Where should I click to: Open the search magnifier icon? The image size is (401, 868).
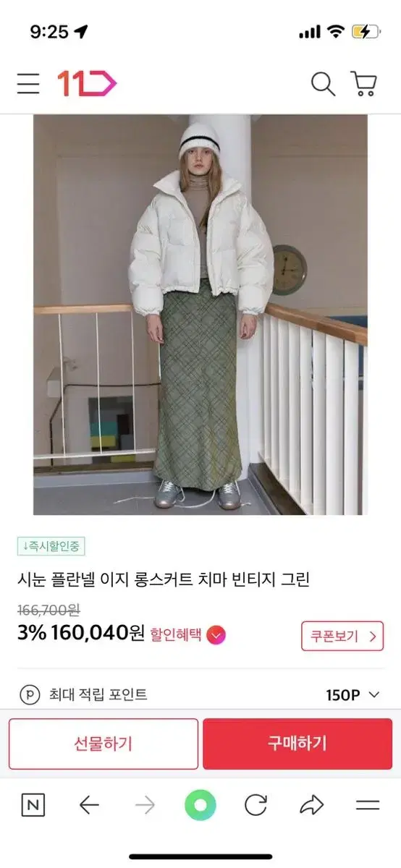[x=323, y=84]
